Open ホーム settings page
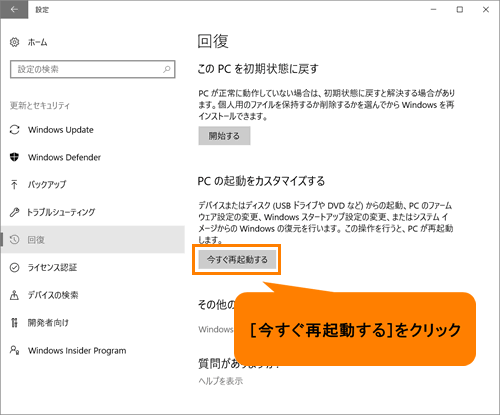Image resolution: width=500 pixels, height=415 pixels. click(x=37, y=42)
